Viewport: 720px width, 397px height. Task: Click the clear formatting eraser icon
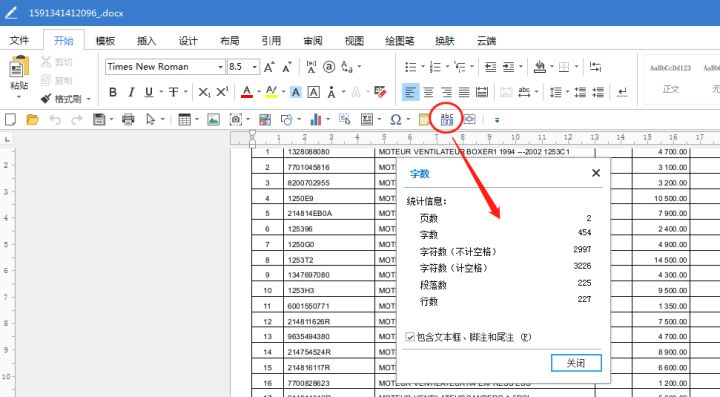[x=380, y=92]
